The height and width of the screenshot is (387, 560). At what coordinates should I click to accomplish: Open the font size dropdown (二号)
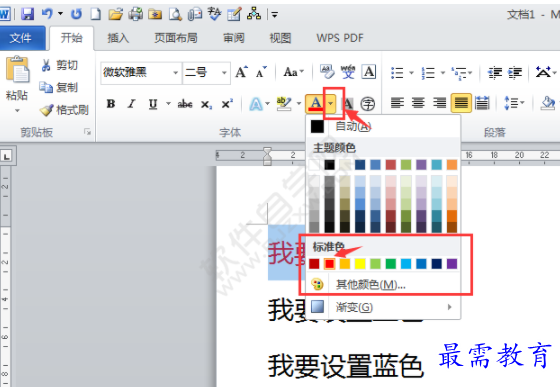[x=224, y=72]
